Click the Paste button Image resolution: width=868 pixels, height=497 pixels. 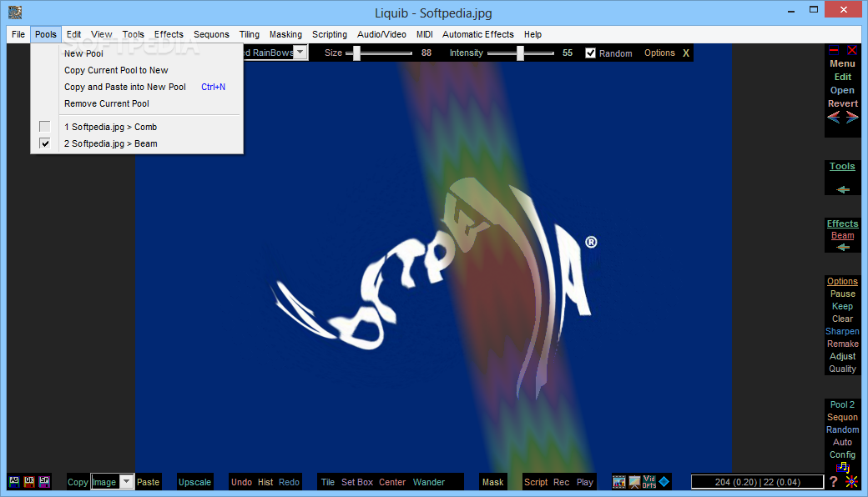pyautogui.click(x=148, y=482)
